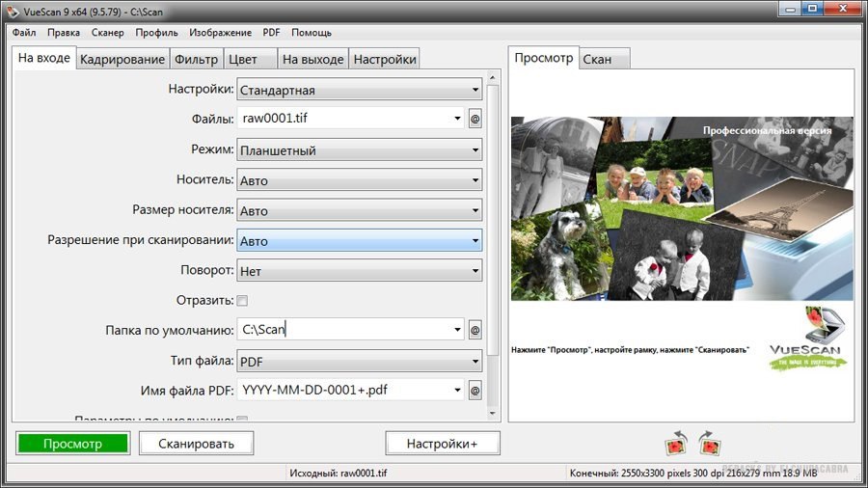Click the @ button next to Файлы field

tap(475, 119)
